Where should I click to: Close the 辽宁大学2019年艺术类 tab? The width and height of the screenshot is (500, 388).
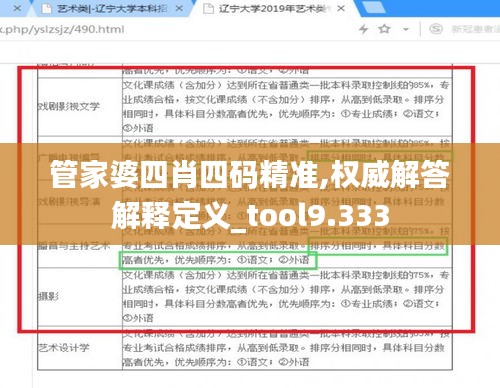[x=341, y=9]
